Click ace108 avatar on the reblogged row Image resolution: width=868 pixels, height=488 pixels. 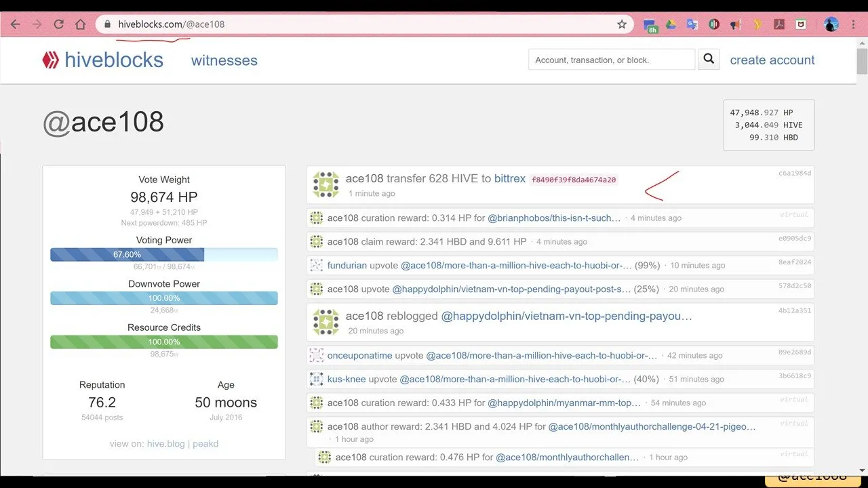[325, 323]
